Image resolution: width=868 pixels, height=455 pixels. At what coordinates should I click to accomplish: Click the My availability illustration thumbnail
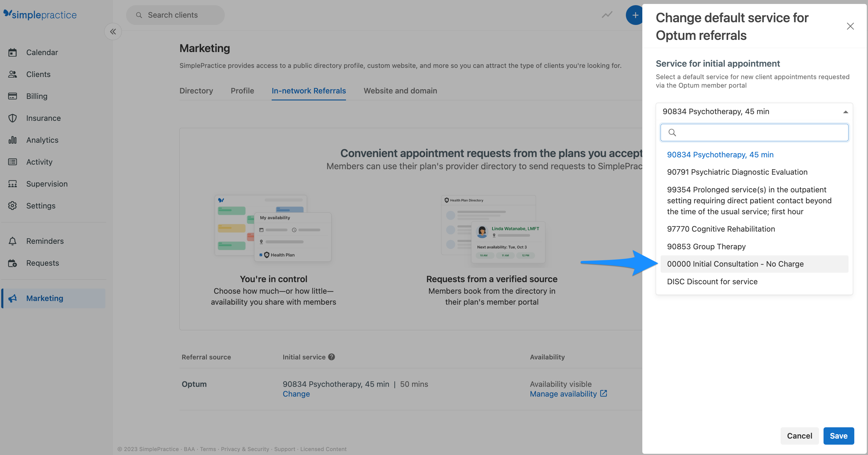tap(273, 228)
